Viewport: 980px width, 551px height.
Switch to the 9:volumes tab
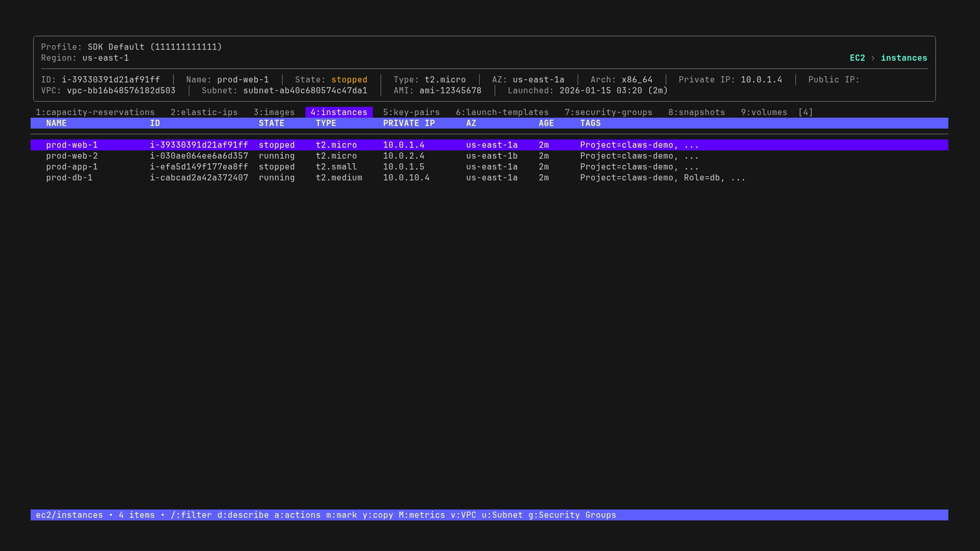[x=766, y=112]
